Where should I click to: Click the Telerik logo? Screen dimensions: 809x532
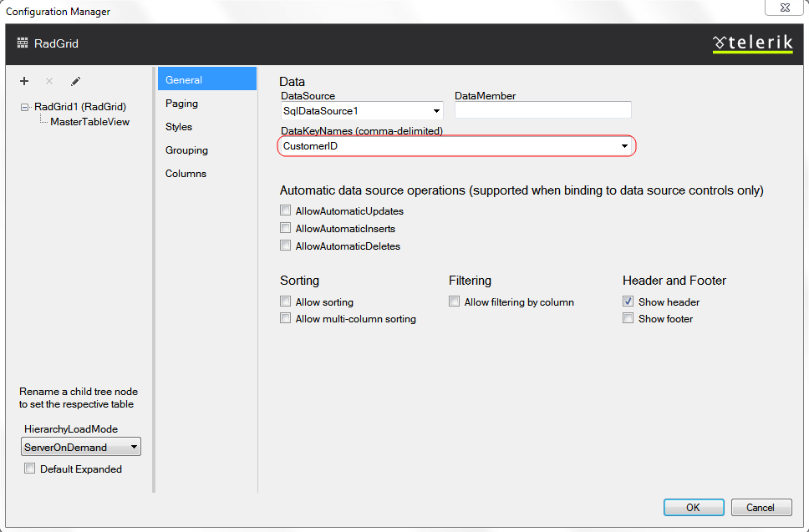tap(752, 43)
